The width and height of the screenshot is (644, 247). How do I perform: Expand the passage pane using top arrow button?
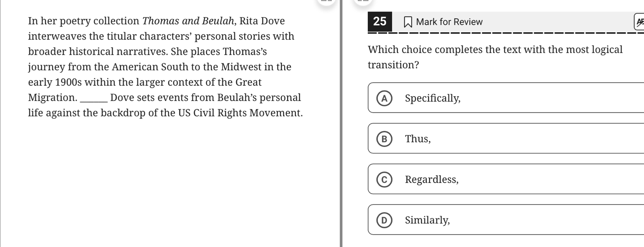point(326,2)
